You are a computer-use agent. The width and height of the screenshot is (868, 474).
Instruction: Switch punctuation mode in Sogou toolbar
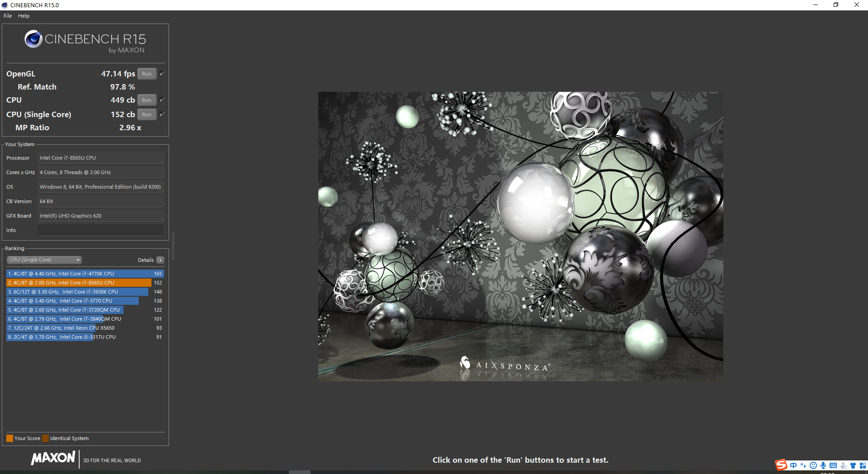pyautogui.click(x=803, y=465)
